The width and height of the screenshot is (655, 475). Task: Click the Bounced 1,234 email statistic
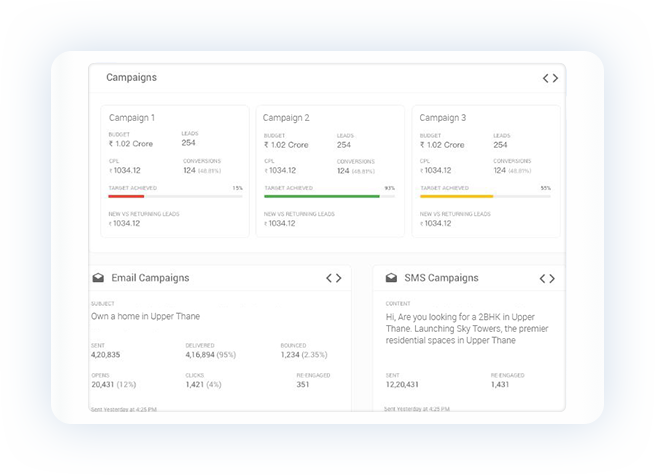coord(304,354)
